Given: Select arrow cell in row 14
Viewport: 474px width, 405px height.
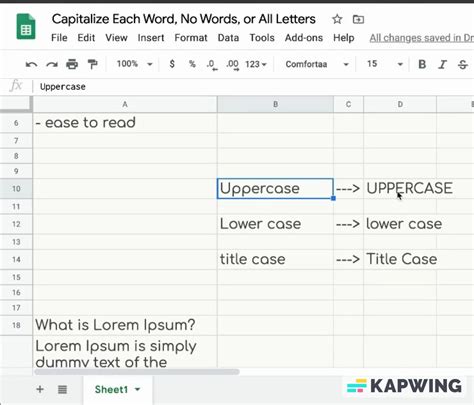Looking at the screenshot, I should tap(348, 259).
